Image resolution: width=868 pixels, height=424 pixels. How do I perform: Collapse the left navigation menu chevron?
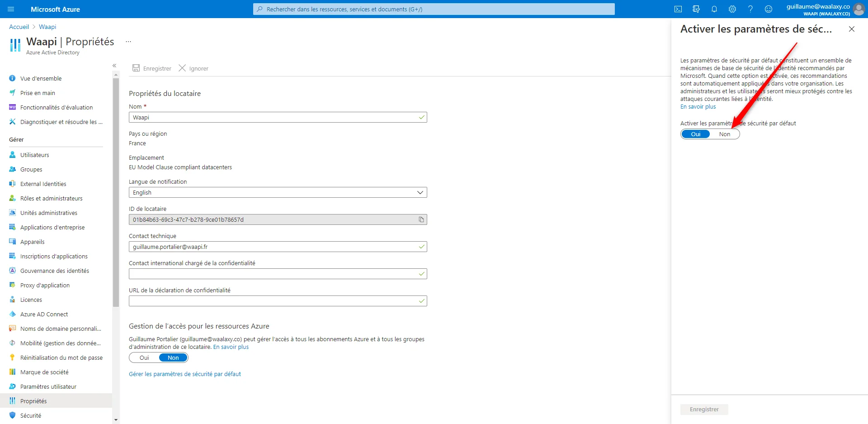(x=114, y=66)
